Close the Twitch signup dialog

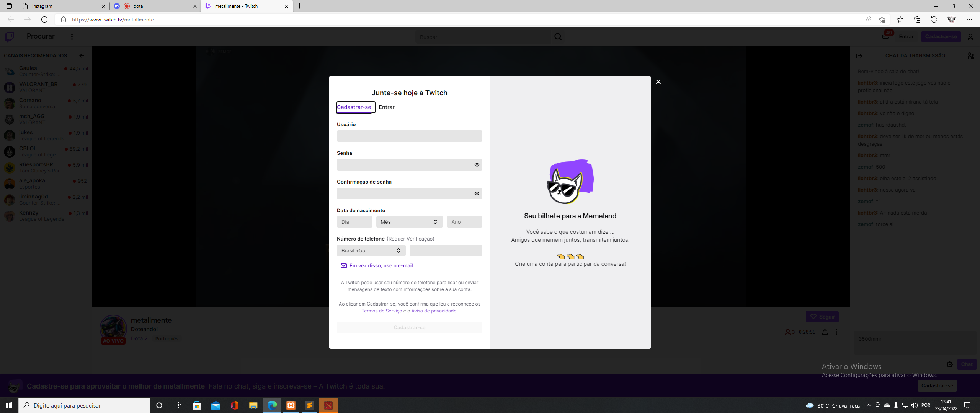click(x=658, y=82)
